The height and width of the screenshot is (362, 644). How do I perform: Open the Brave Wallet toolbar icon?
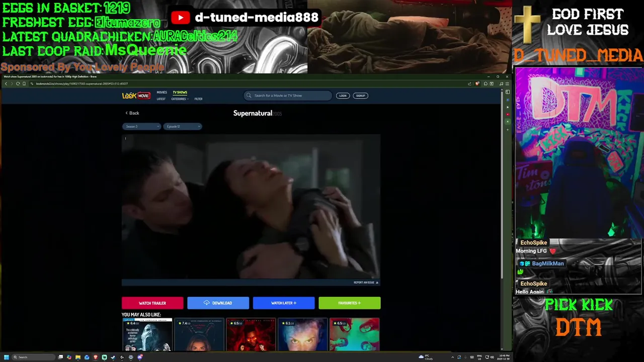(492, 84)
